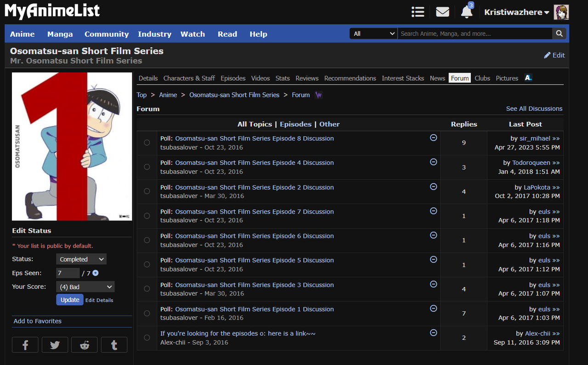
Task: Select radio for Episode 8 Discussion topic
Action: tap(147, 143)
